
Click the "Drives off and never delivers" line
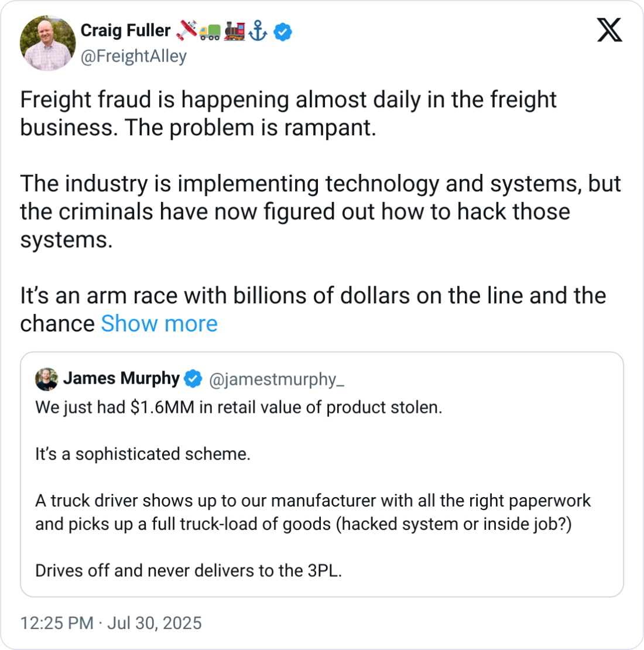click(x=189, y=570)
